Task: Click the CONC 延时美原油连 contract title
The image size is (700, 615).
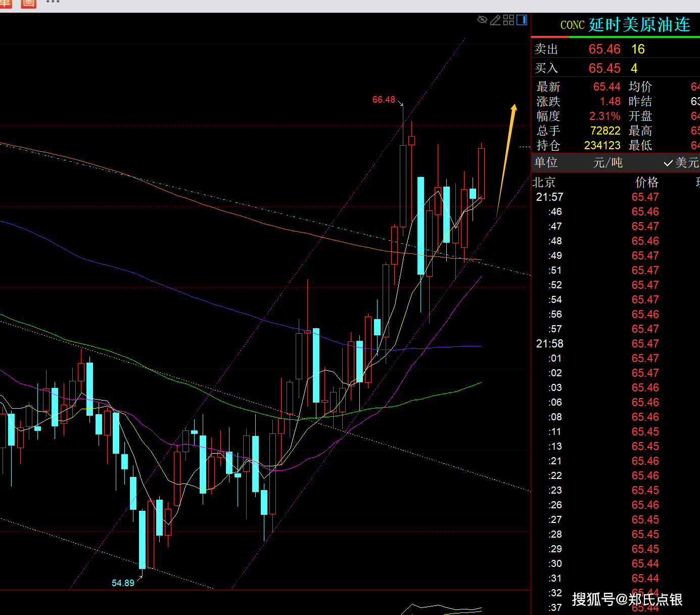Action: point(625,25)
